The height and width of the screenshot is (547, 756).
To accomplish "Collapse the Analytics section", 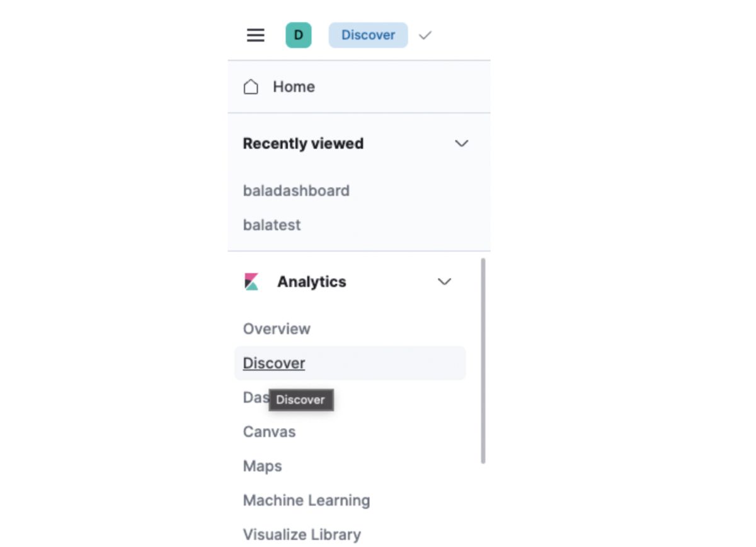I will (445, 281).
